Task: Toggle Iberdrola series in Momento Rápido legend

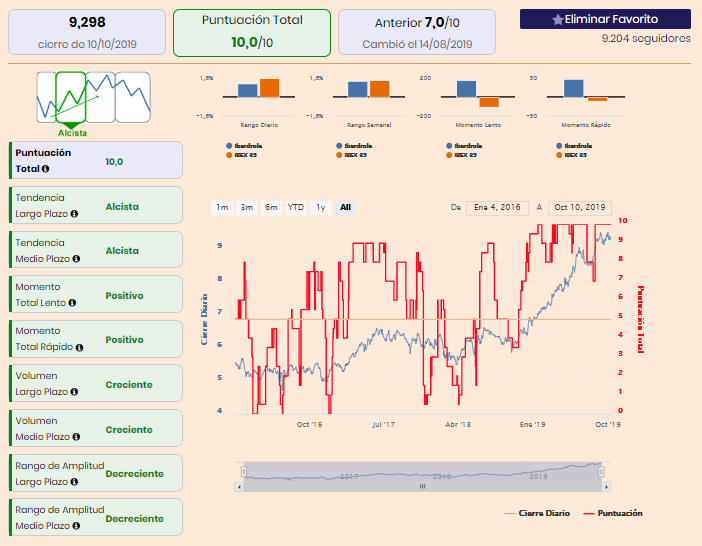Action: 574,146
